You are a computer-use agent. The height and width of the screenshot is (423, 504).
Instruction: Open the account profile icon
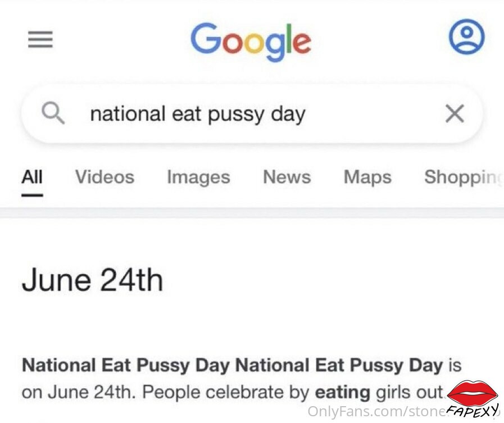pos(467,37)
